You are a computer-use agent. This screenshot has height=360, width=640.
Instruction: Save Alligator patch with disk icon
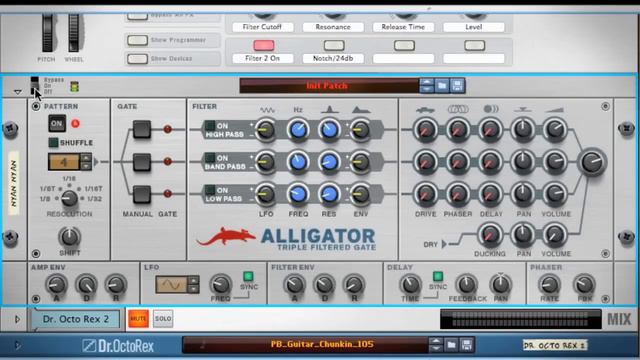point(458,86)
